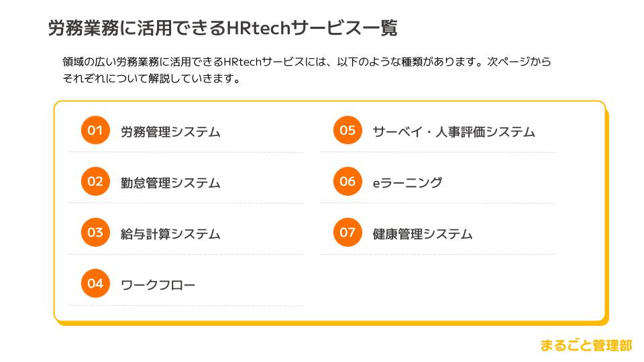Image resolution: width=644 pixels, height=362 pixels.
Task: Click the サーベイ・人事評価システム label
Action: pos(453,132)
